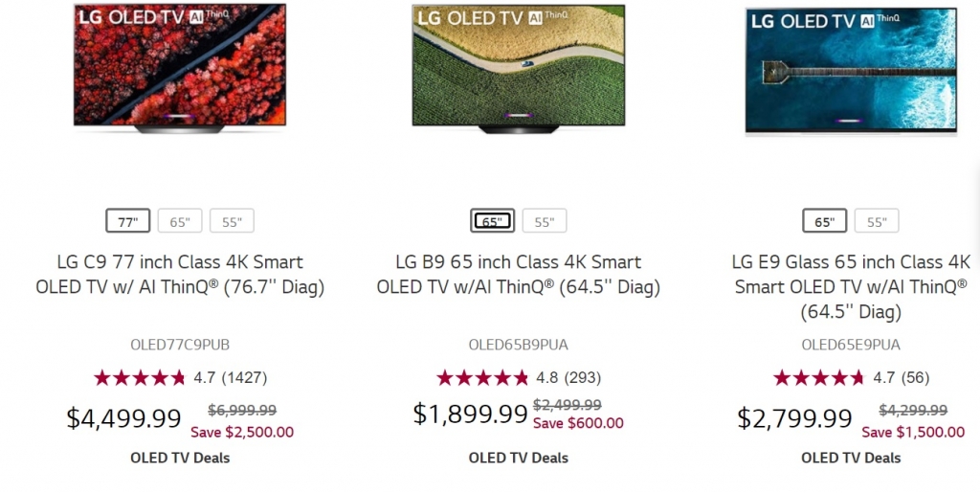Viewport: 980px width, 493px height.
Task: Choose 65" size option for LG C9
Action: (x=180, y=222)
